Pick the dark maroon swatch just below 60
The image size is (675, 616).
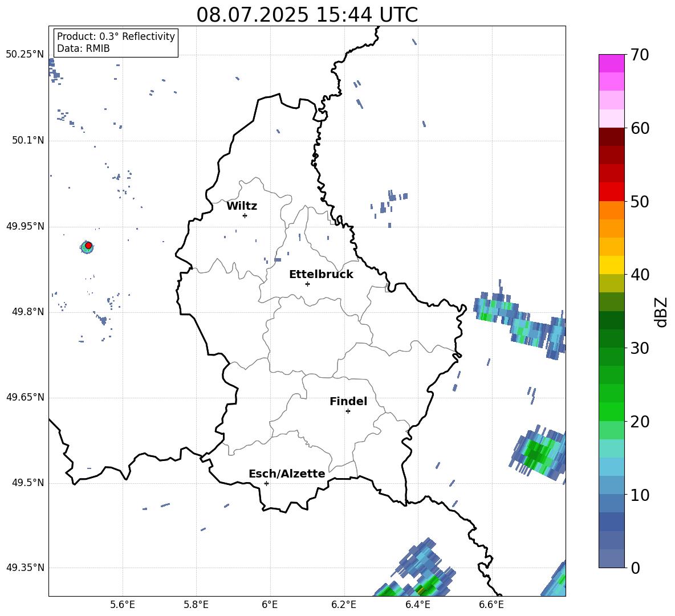tap(611, 137)
